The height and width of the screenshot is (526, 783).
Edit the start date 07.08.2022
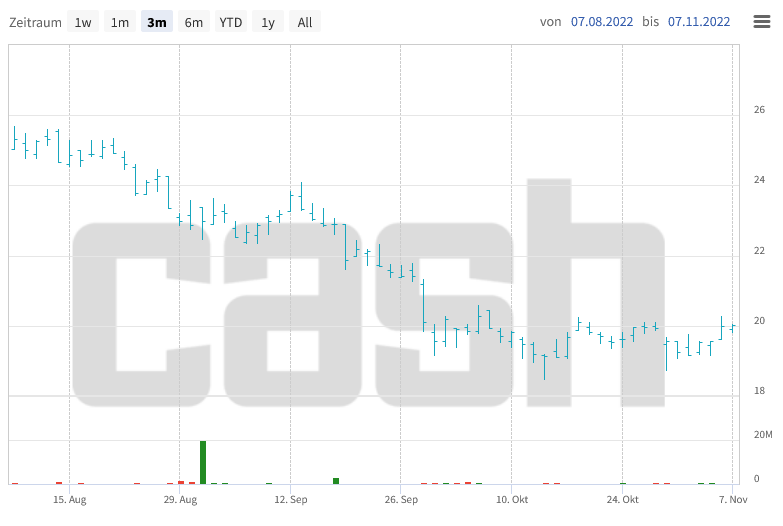click(x=602, y=22)
